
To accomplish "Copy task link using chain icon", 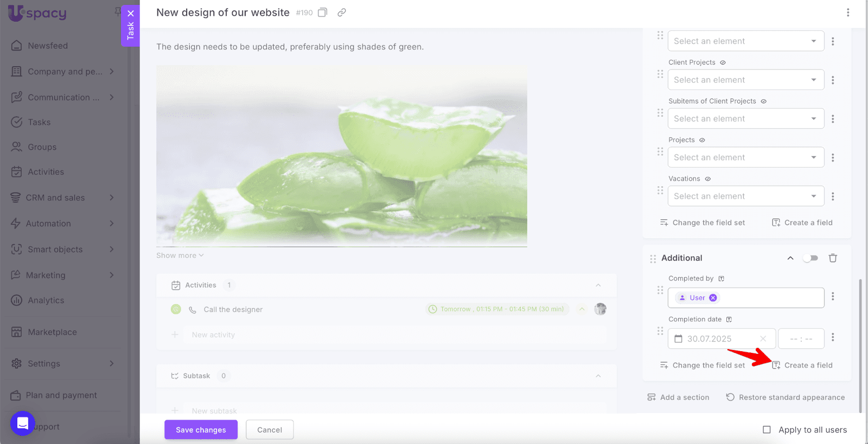I will (x=342, y=12).
